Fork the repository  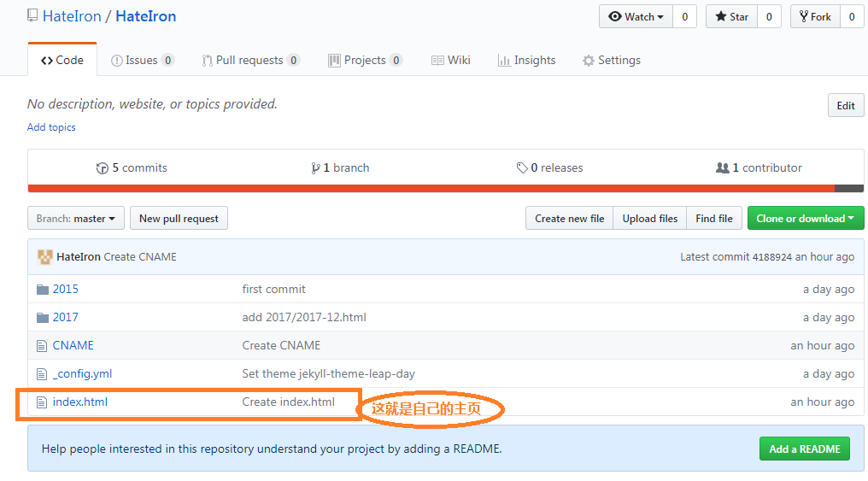(815, 16)
